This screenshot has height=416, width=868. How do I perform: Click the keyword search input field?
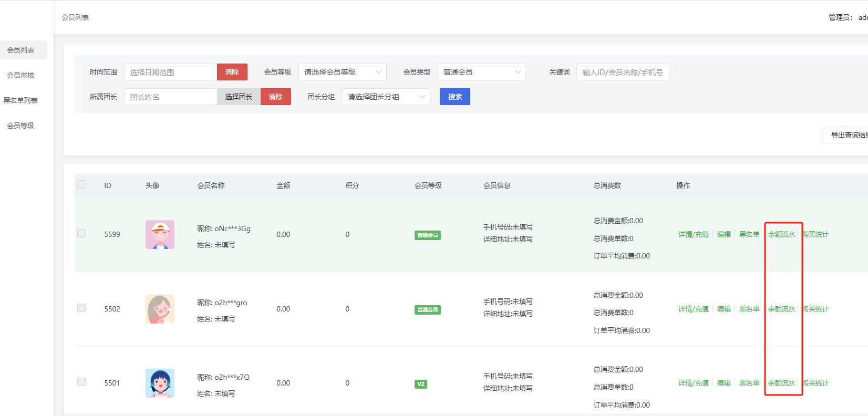[623, 72]
